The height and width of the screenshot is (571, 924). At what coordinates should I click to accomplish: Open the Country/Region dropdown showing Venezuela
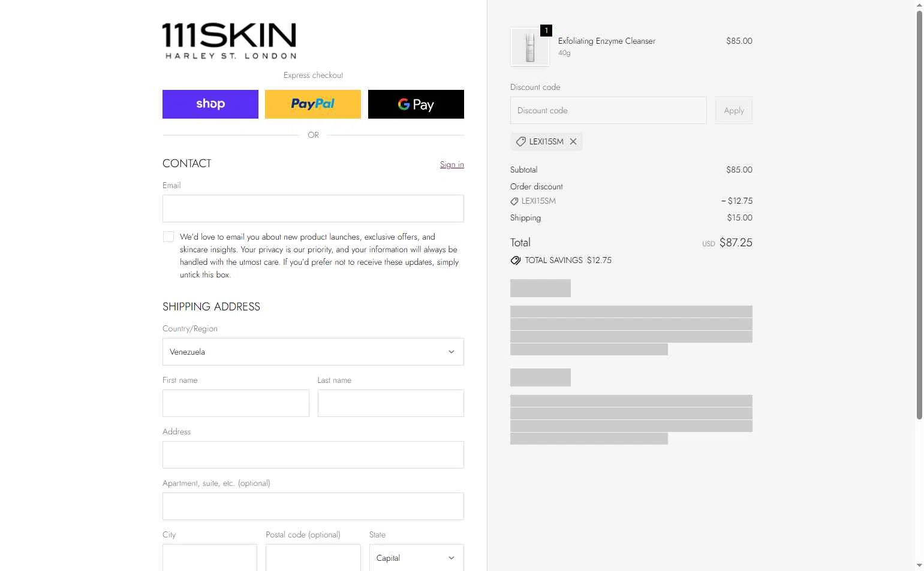313,352
